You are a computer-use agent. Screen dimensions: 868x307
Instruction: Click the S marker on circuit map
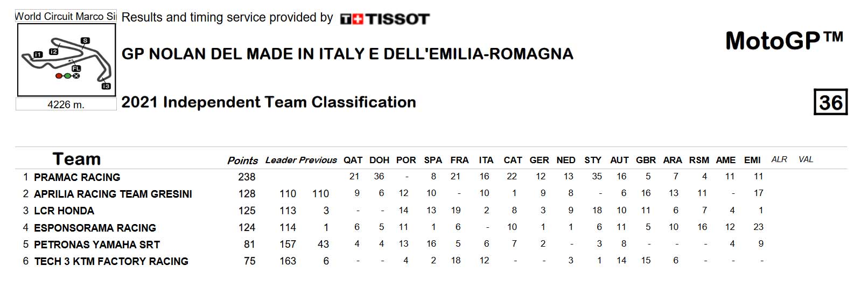click(85, 40)
